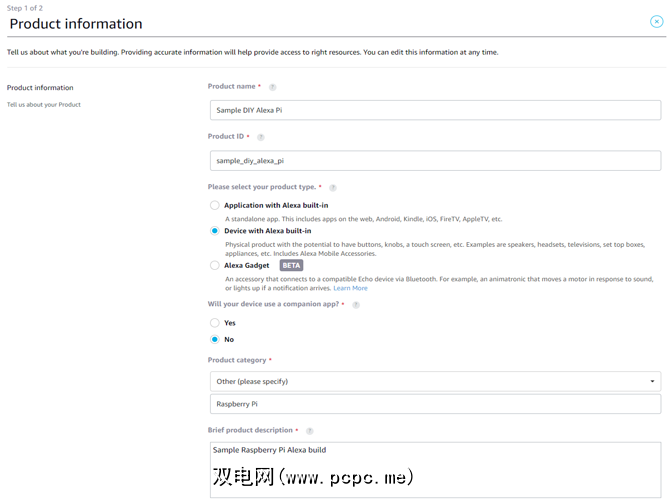Select Yes for companion app
Image resolution: width=670 pixels, height=500 pixels.
215,323
